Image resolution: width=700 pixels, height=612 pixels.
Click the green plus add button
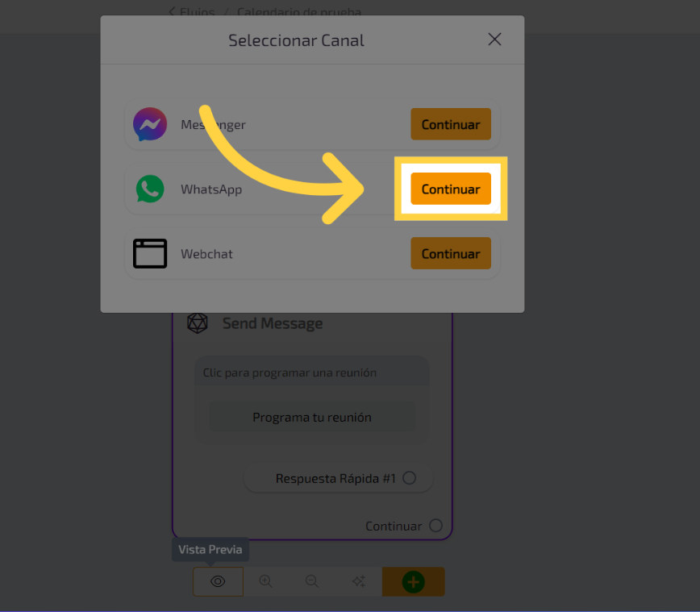[x=413, y=581]
